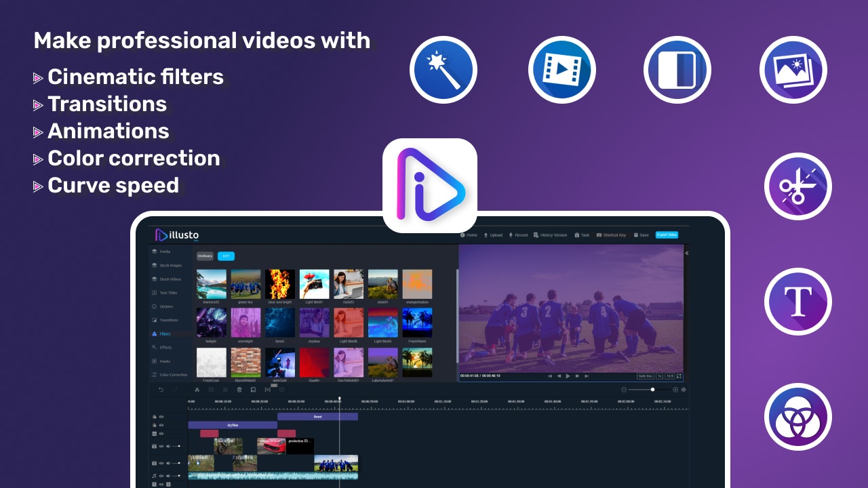
Task: Open the 16:9 aspect ratio selector
Action: click(x=669, y=375)
